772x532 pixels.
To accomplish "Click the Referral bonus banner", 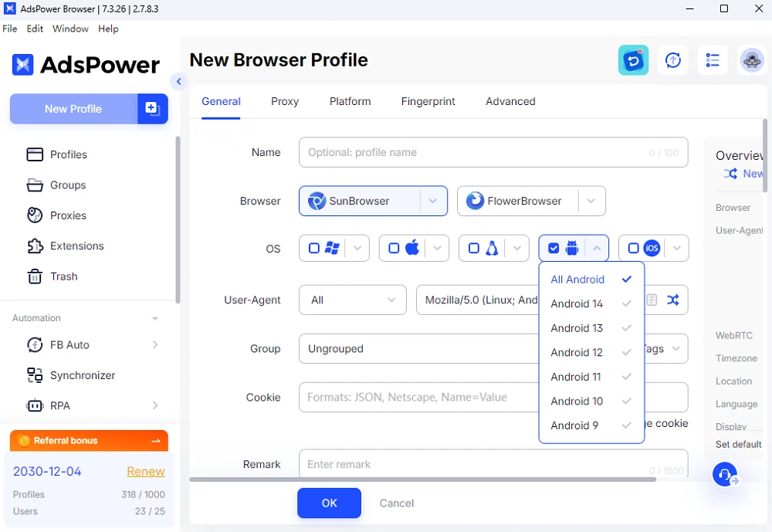I will point(89,441).
